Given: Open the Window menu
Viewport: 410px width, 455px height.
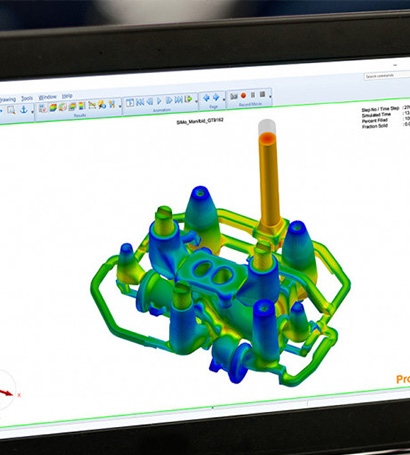Looking at the screenshot, I should pos(47,97).
